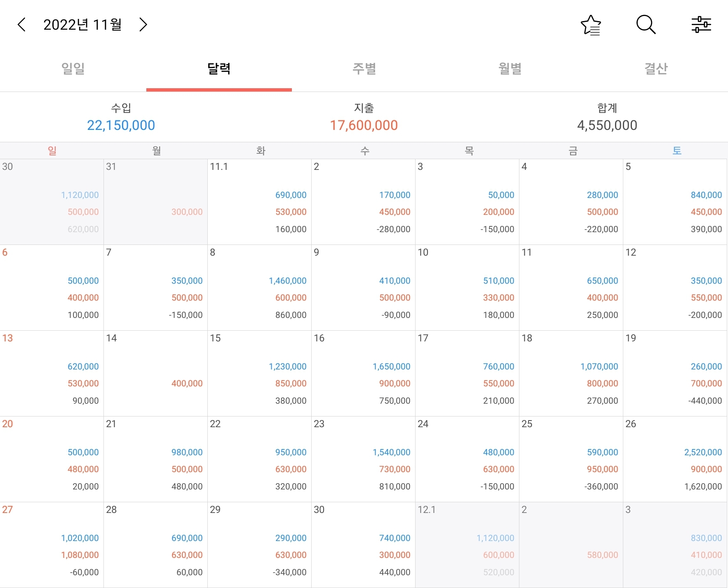Click the 일 Sunday column header
The image size is (728, 588).
click(x=52, y=151)
